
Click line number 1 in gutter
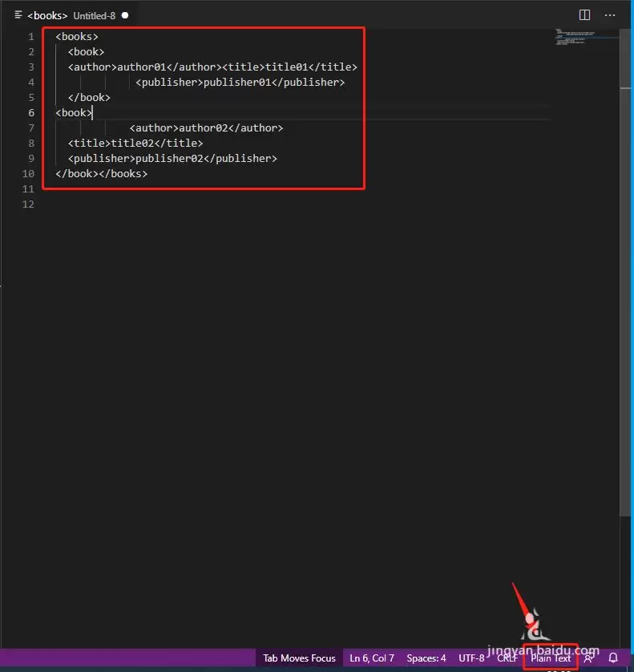pos(30,36)
